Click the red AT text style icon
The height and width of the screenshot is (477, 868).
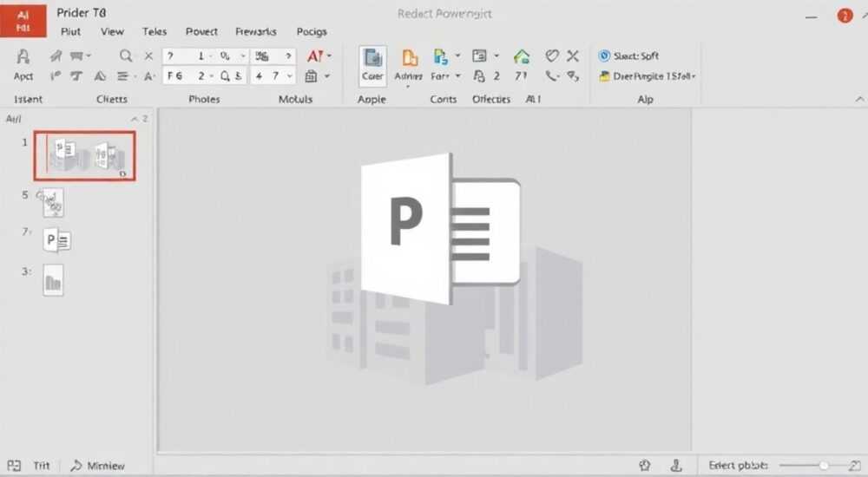(x=315, y=56)
